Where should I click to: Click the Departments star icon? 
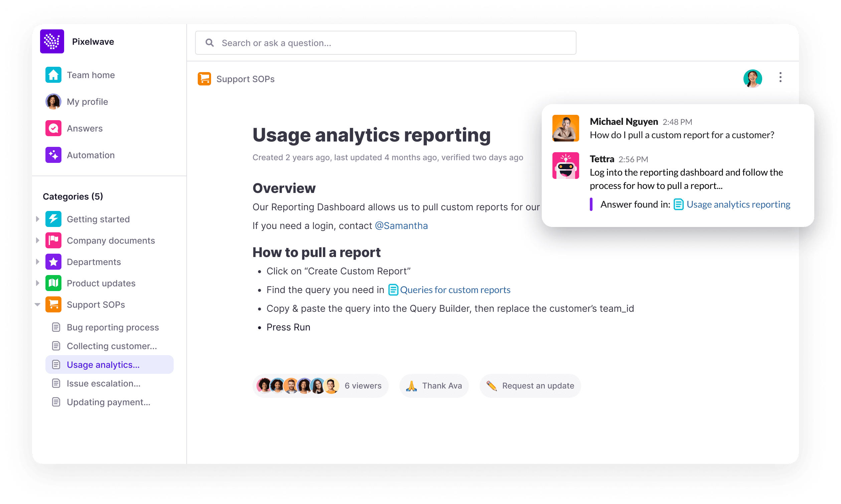tap(53, 261)
